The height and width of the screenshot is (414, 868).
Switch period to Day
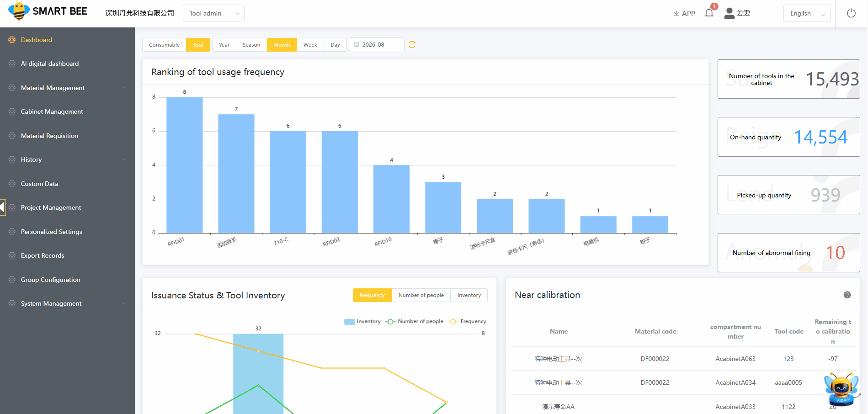pos(335,45)
